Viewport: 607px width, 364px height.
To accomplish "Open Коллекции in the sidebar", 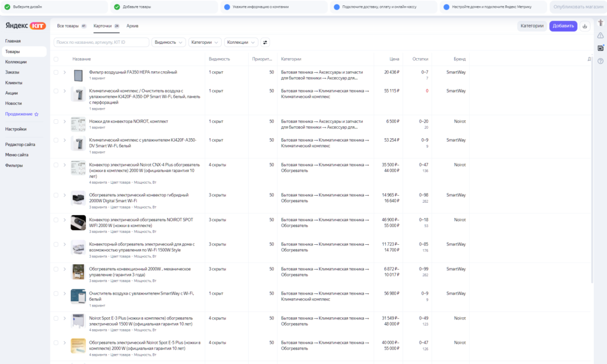I will pyautogui.click(x=16, y=62).
